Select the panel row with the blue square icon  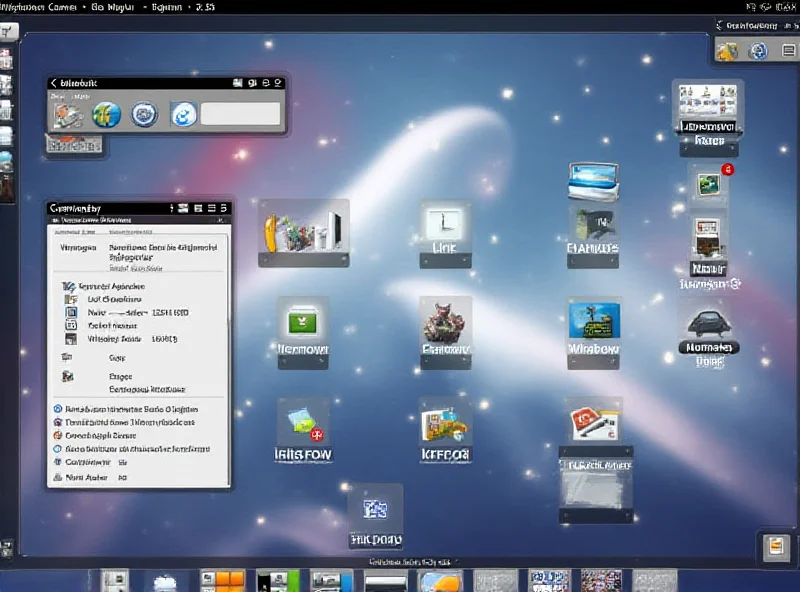tap(126, 312)
